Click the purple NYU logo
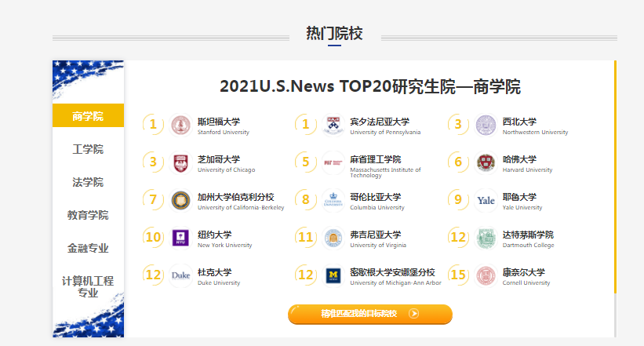Viewport: 644px width, 346px height. tap(180, 238)
